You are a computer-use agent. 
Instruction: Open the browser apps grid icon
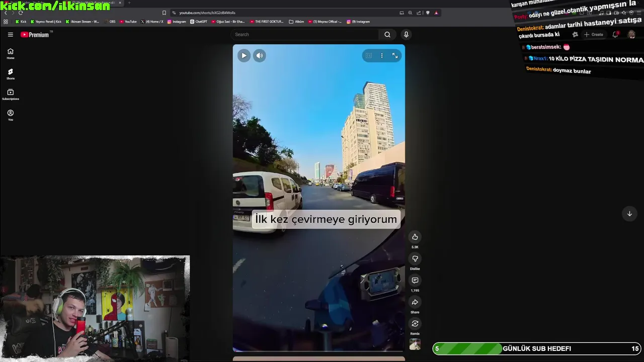tap(6, 22)
